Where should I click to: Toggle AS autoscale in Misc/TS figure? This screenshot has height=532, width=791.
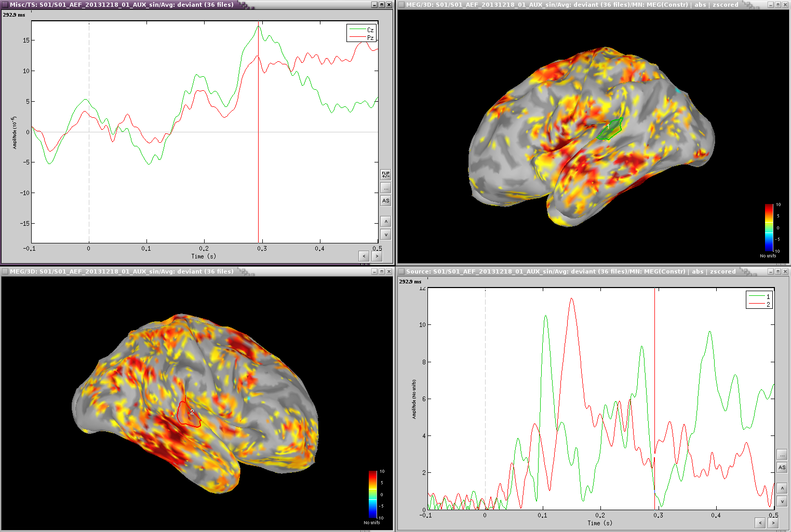(385, 201)
